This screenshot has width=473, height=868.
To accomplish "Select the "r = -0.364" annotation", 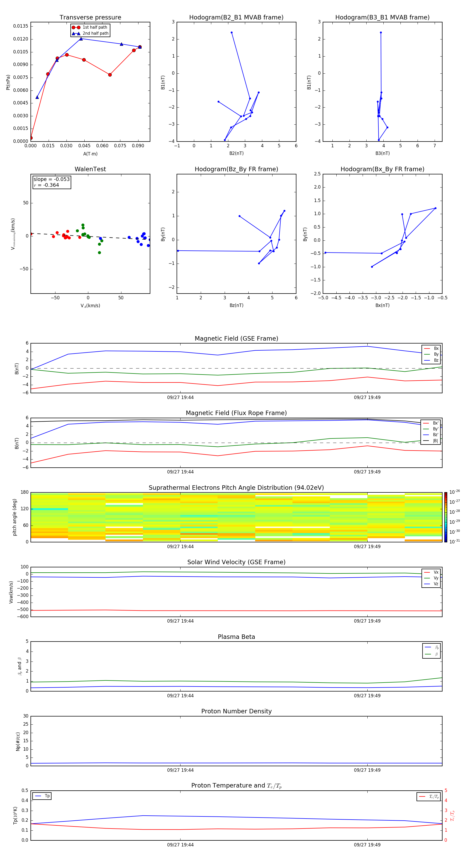I will [47, 185].
